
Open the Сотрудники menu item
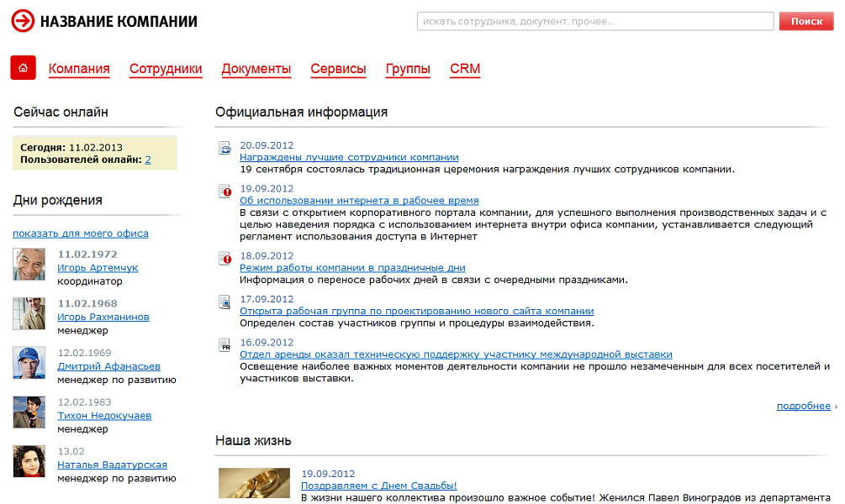click(166, 70)
